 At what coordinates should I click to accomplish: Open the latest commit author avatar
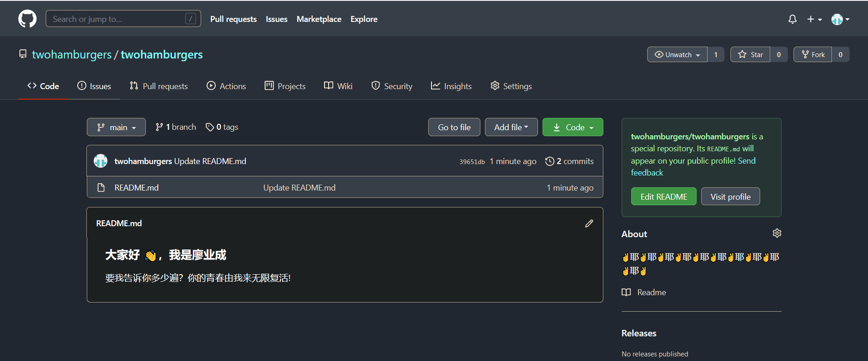[x=101, y=161]
